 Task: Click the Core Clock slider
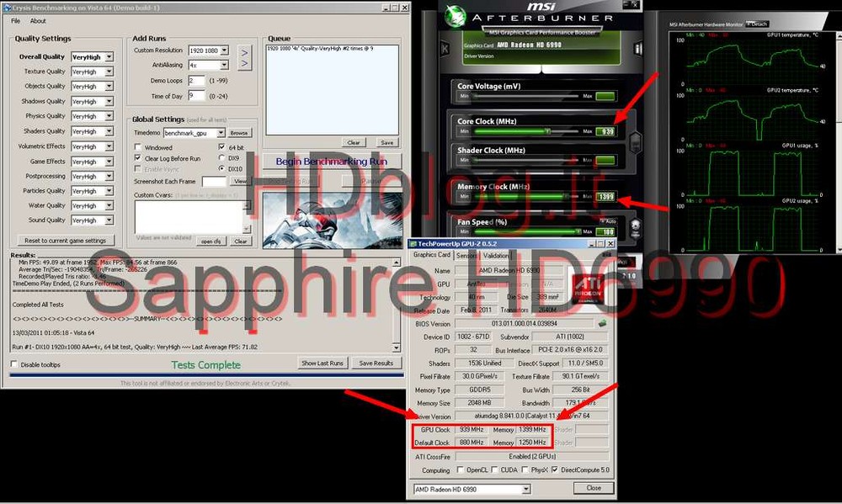pyautogui.click(x=525, y=131)
